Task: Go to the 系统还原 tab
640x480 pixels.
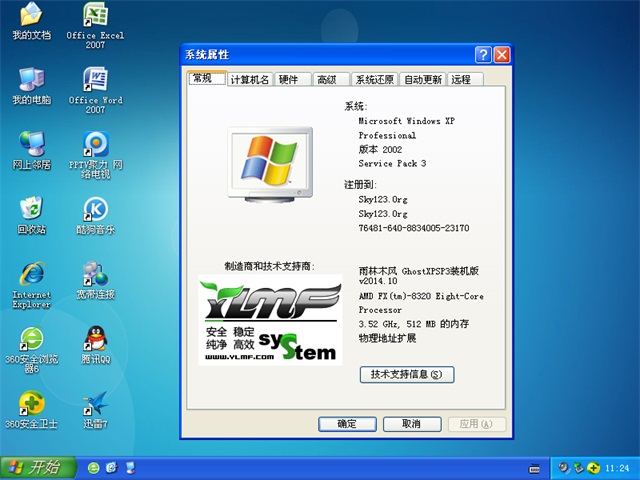Action: tap(375, 80)
